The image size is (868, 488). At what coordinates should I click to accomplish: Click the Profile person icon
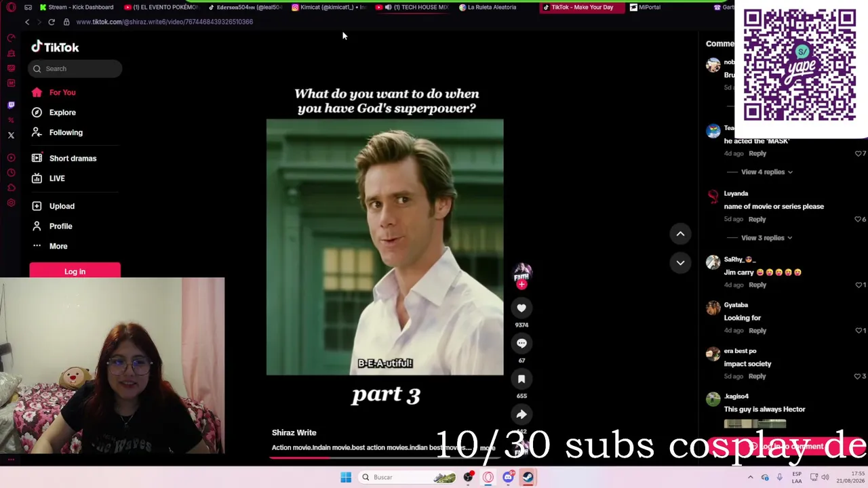[x=37, y=226]
